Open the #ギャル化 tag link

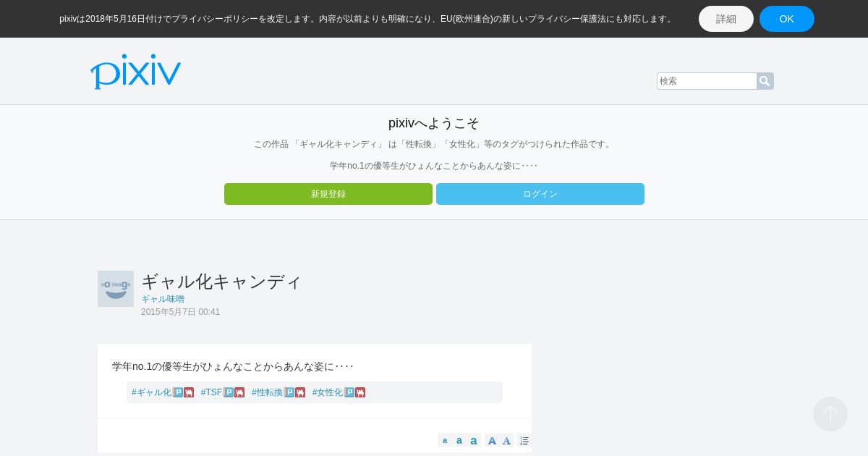pos(152,392)
